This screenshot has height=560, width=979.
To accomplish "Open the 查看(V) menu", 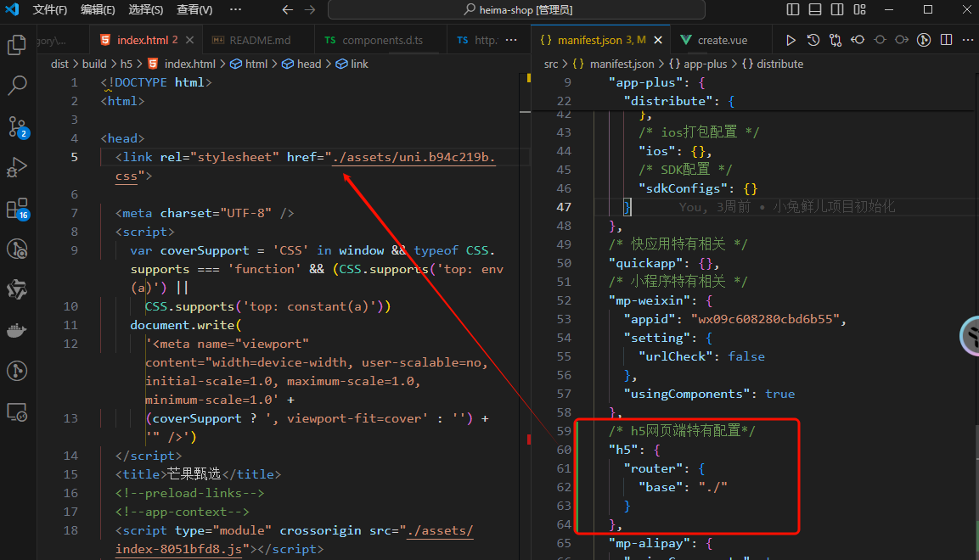I will pos(194,9).
